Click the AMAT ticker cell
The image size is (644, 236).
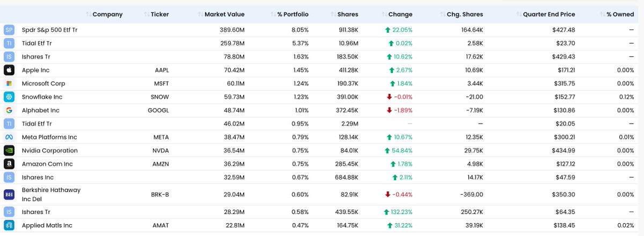pyautogui.click(x=160, y=225)
